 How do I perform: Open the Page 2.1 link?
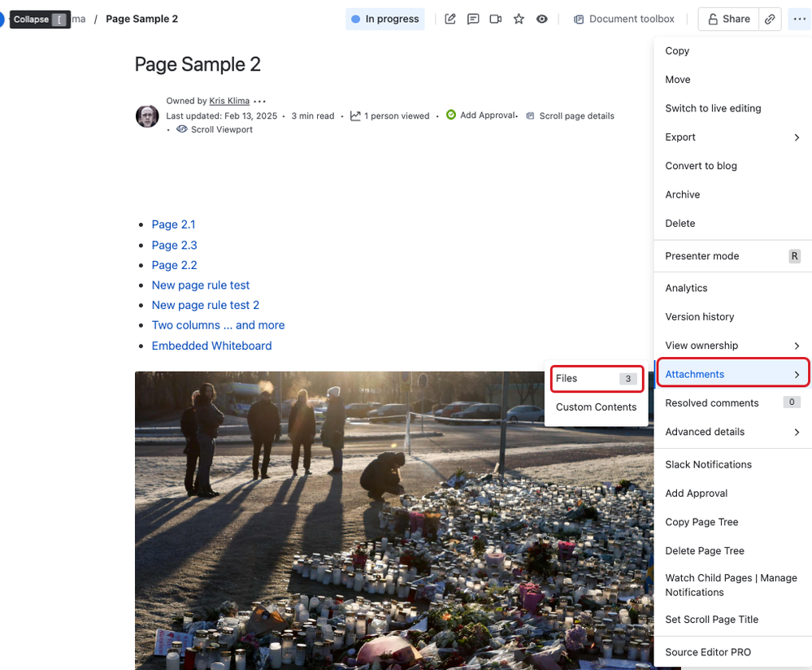pos(173,224)
